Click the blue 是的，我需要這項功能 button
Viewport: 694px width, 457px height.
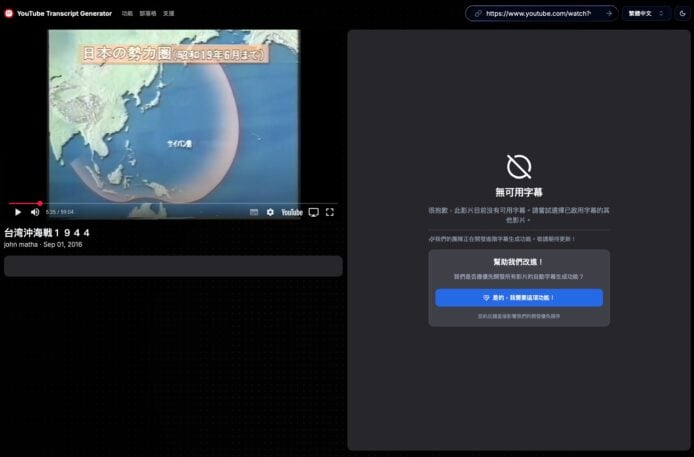point(518,298)
